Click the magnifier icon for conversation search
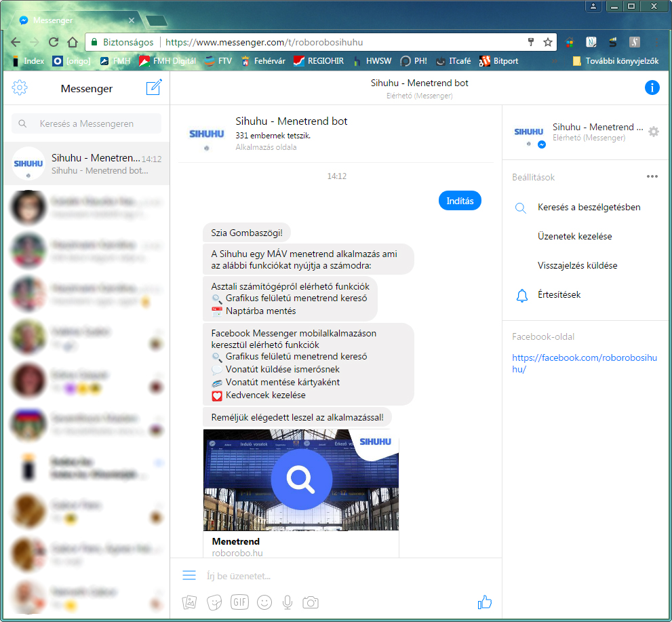This screenshot has width=672, height=622. 521,208
